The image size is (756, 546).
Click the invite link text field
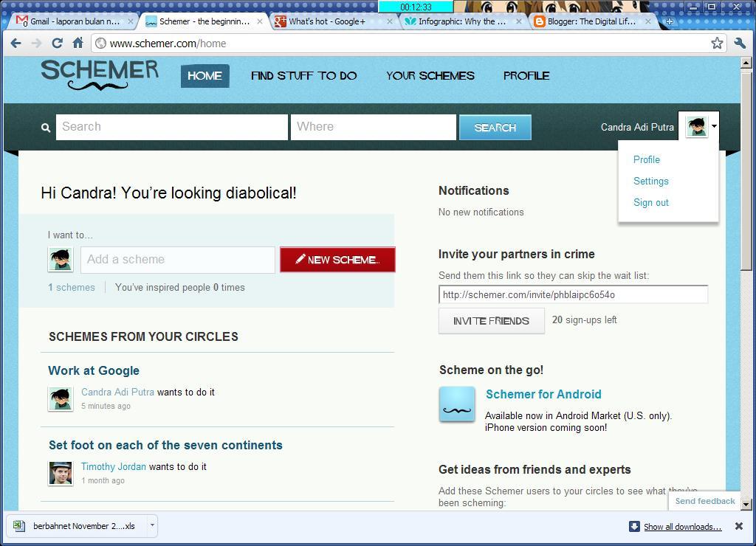click(x=573, y=294)
